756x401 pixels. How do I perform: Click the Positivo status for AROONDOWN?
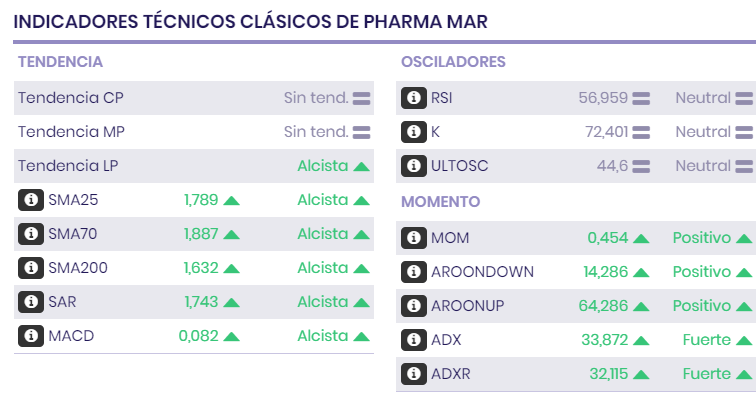[701, 272]
